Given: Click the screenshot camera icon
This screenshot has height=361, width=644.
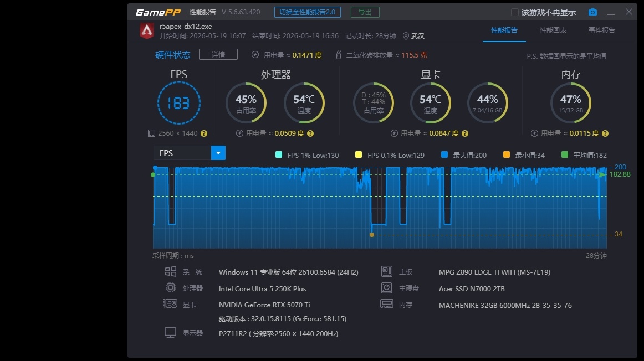Looking at the screenshot, I should point(592,12).
